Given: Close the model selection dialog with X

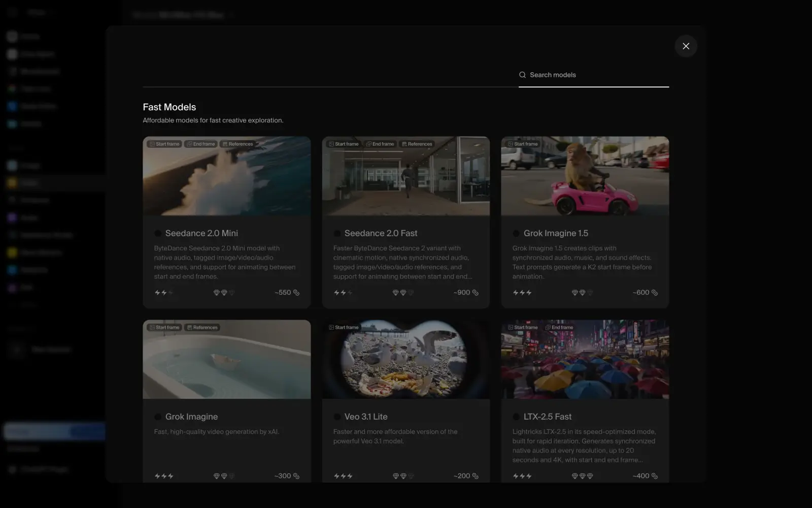Looking at the screenshot, I should 686,46.
